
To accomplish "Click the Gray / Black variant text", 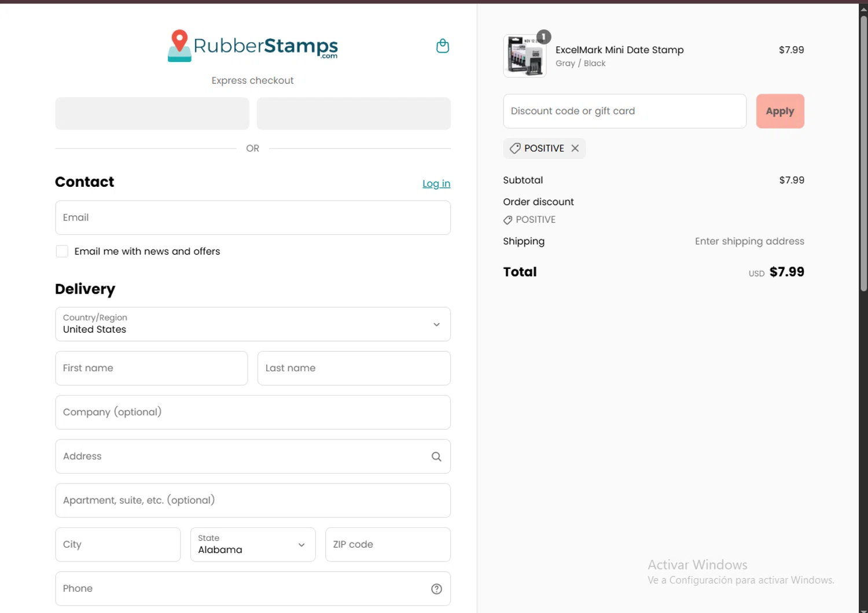I will (x=580, y=64).
